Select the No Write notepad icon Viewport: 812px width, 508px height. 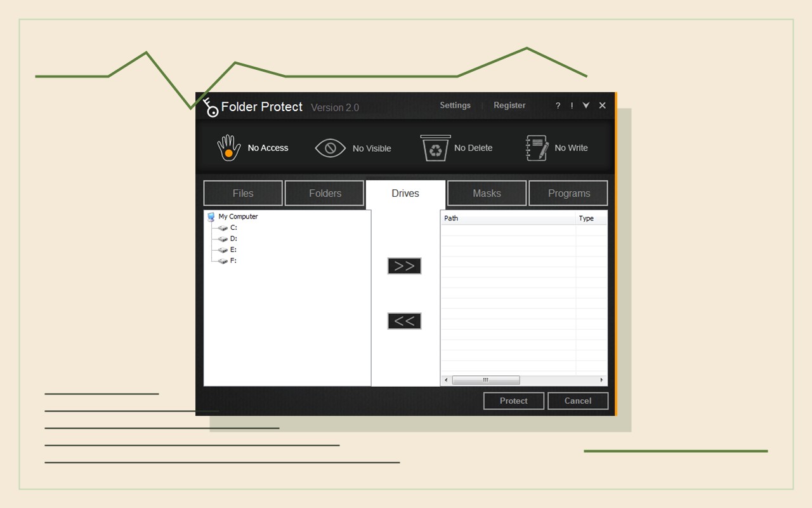[537, 148]
